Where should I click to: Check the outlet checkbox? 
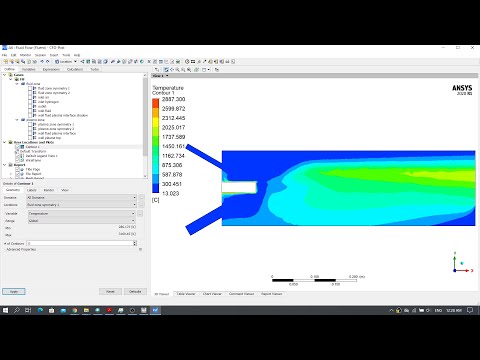click(x=30, y=106)
